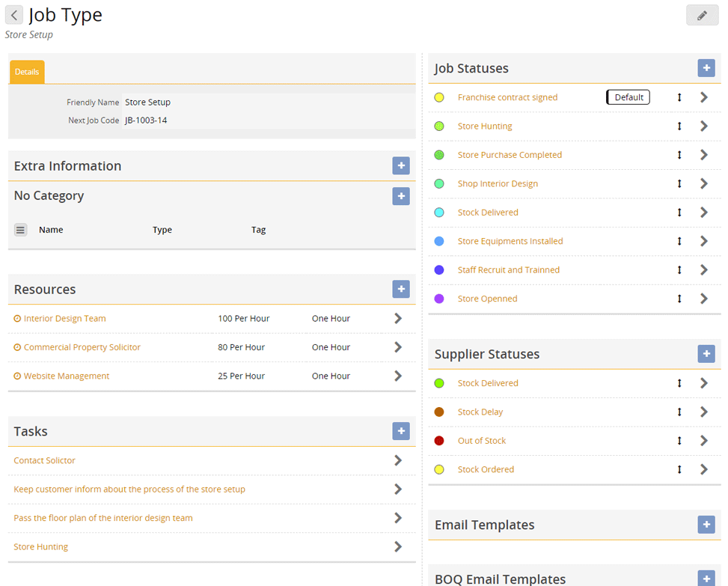728x586 pixels.
Task: Click reorder handle for Staff Recruit and Trainned
Action: pos(679,270)
